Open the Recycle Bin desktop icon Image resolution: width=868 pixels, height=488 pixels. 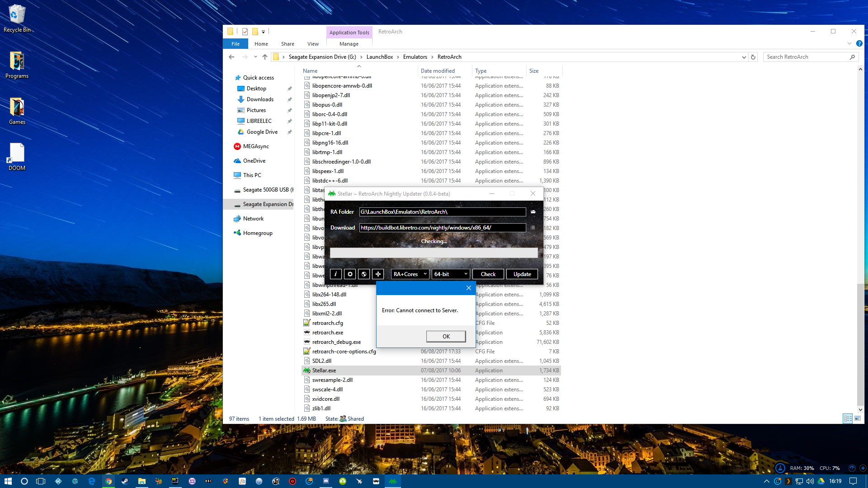click(17, 19)
